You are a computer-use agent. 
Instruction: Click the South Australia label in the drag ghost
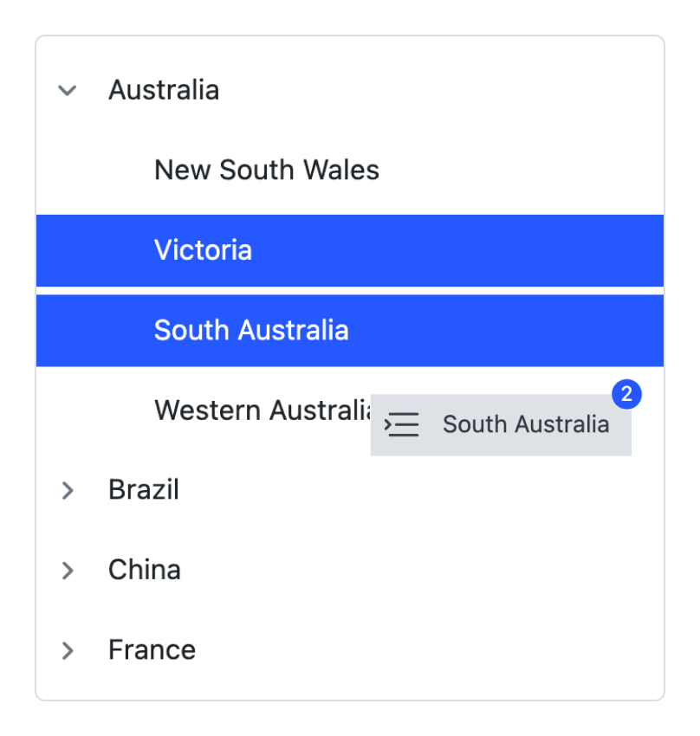coord(525,424)
